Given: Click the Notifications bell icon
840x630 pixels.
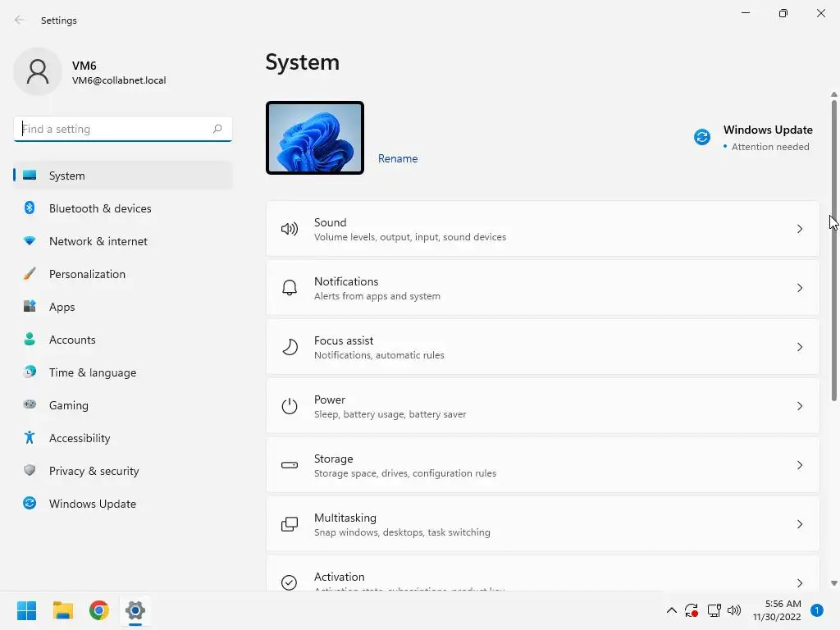Looking at the screenshot, I should [x=290, y=288].
